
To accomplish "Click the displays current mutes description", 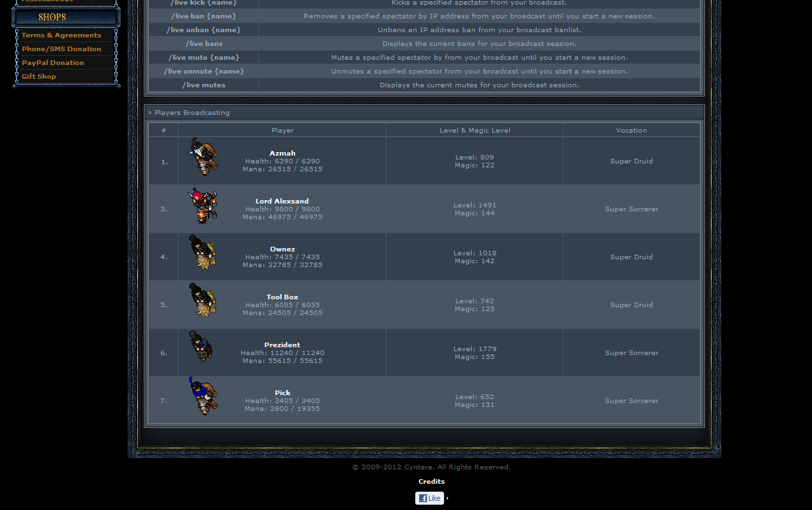I will (x=480, y=85).
